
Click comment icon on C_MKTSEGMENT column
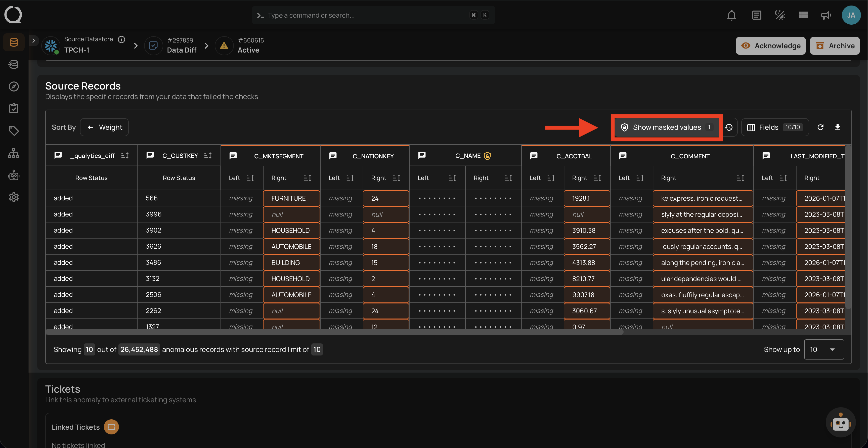click(233, 156)
